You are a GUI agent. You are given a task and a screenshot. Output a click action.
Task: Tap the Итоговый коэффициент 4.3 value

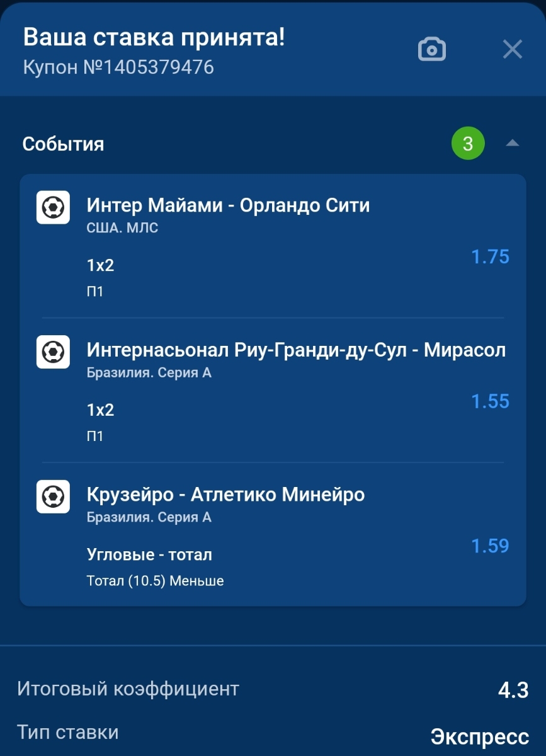pos(513,690)
